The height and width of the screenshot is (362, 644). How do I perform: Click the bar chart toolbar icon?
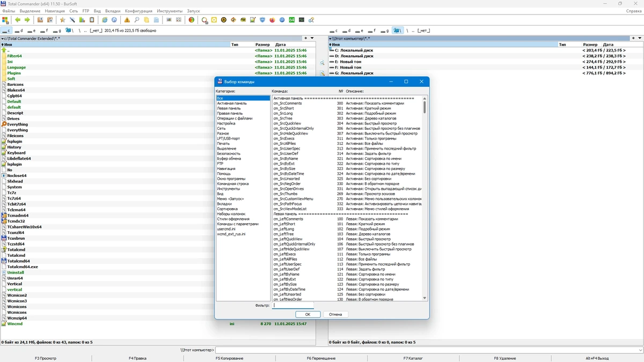point(82,20)
